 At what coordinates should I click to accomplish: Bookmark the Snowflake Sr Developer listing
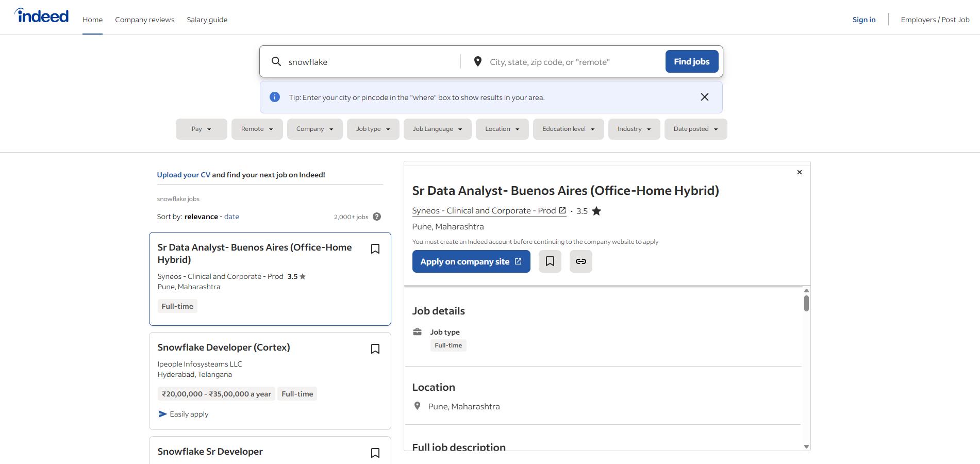pos(375,453)
